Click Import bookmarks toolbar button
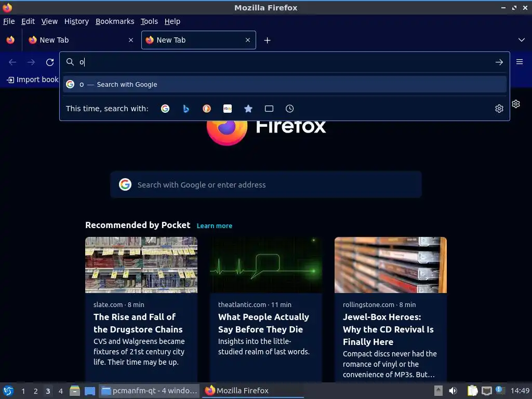 [x=33, y=79]
